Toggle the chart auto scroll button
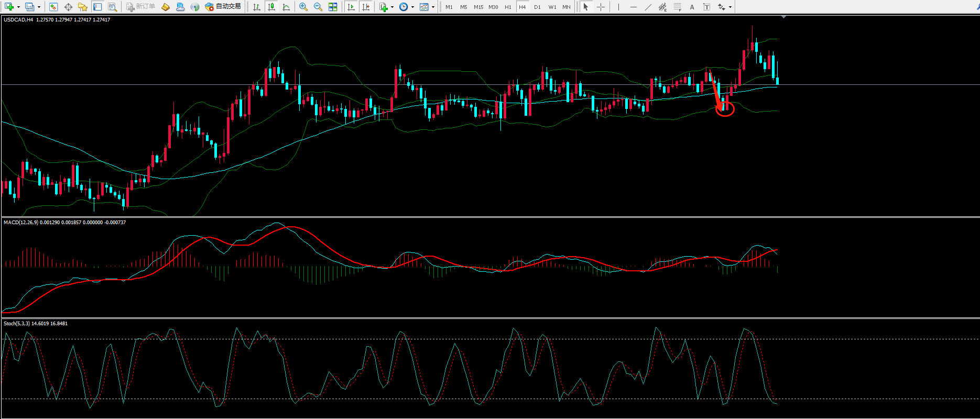This screenshot has width=980, height=419. coord(351,7)
